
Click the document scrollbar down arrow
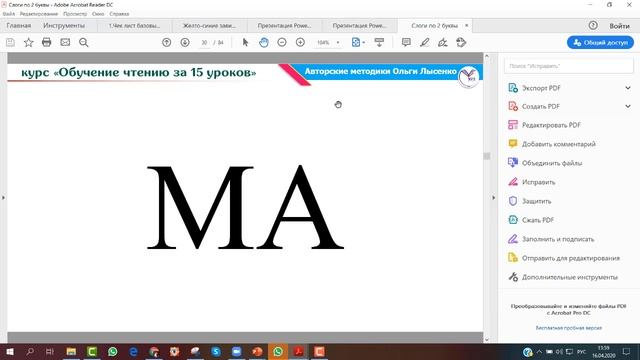[x=487, y=340]
